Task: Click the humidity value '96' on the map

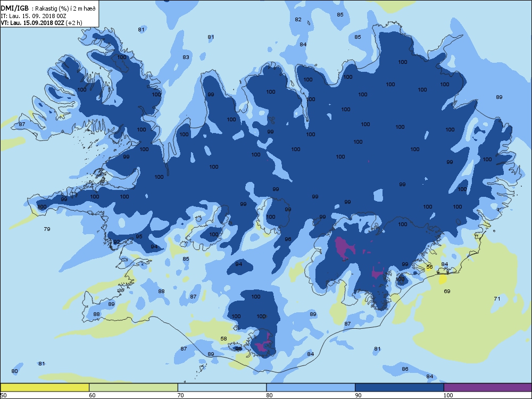Action: coord(288,239)
